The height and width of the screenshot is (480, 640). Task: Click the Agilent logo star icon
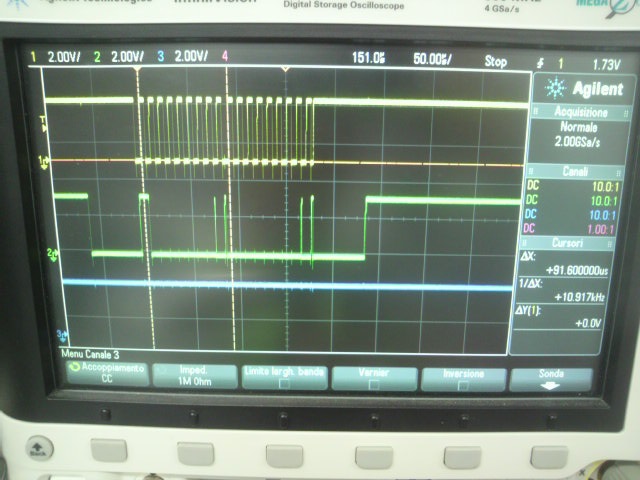[x=555, y=88]
